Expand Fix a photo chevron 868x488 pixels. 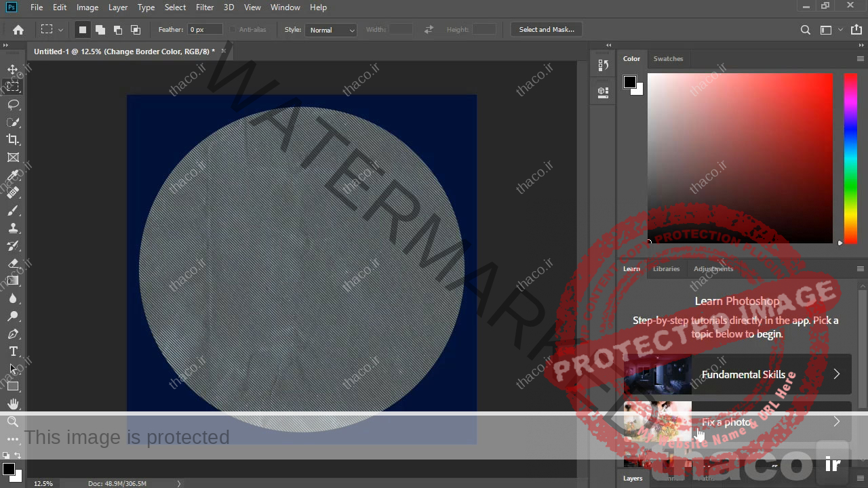pyautogui.click(x=836, y=422)
